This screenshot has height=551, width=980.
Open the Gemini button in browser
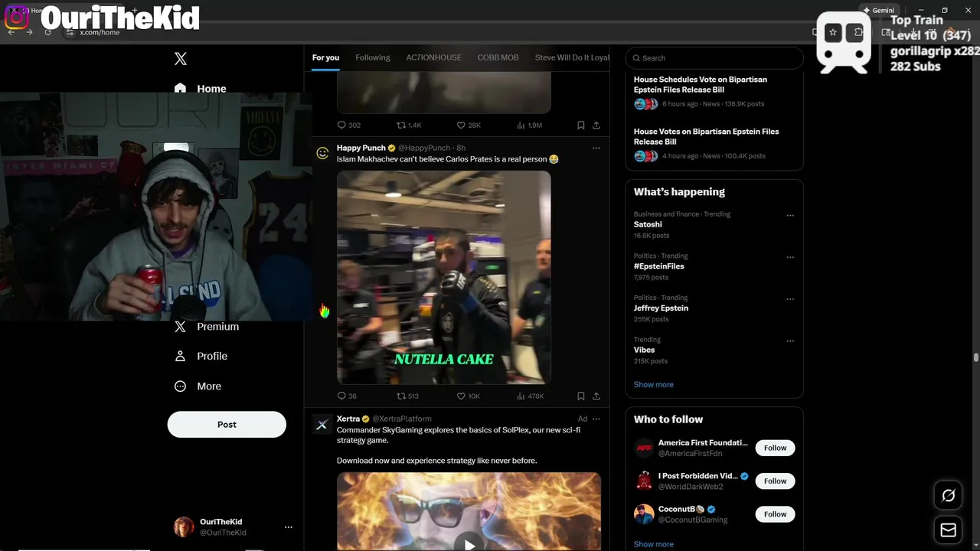pos(877,10)
